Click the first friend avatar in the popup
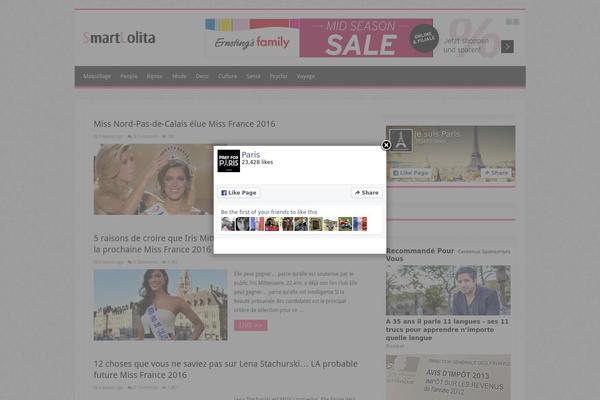 228,224
